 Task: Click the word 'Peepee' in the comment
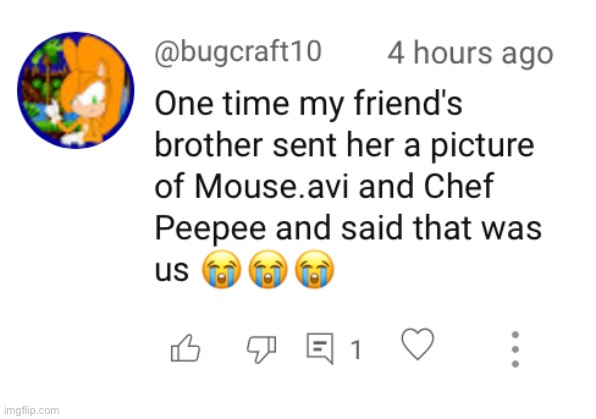click(211, 229)
